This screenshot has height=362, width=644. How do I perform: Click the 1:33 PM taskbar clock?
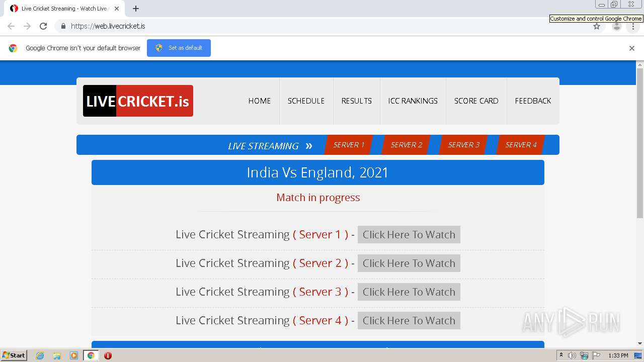coord(618,355)
